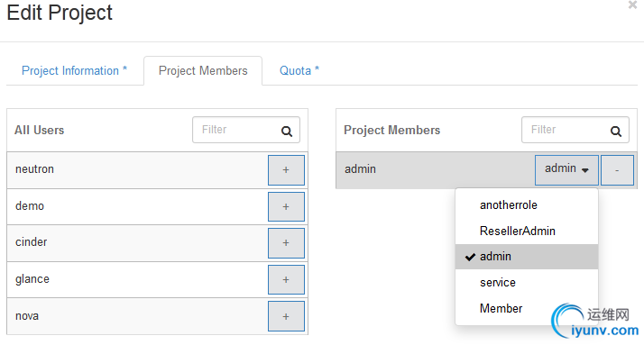Focus the All Users filter field
The height and width of the screenshot is (345, 644).
tap(246, 130)
